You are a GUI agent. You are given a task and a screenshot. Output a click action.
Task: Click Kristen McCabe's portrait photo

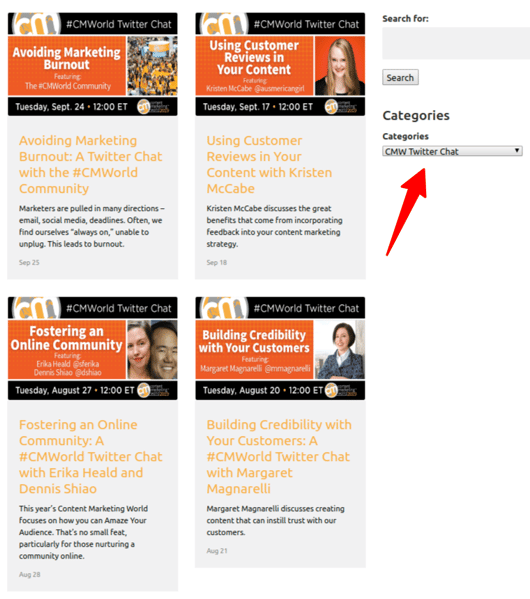339,66
